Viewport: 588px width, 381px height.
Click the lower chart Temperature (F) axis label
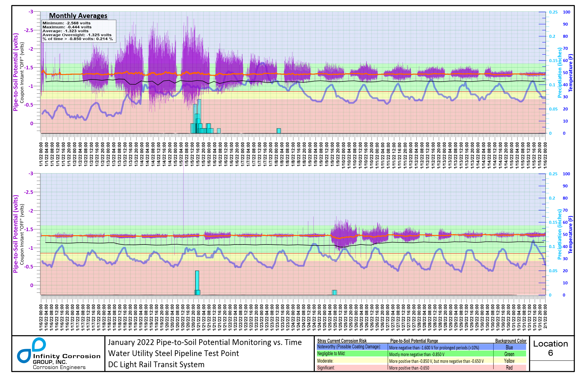(x=570, y=235)
